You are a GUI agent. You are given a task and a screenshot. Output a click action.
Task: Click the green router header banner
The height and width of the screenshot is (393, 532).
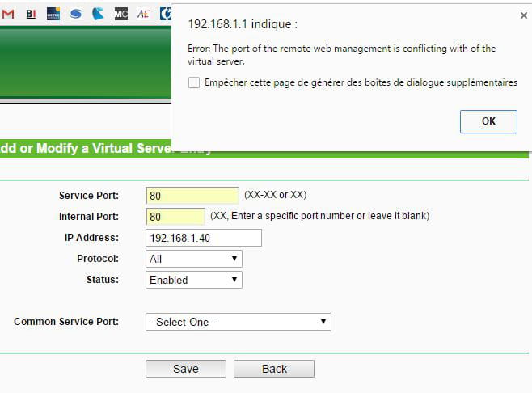coord(86,63)
